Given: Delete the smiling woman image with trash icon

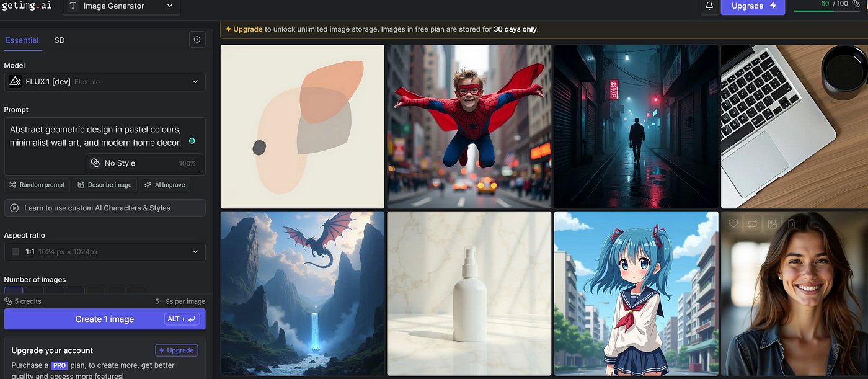Looking at the screenshot, I should [792, 224].
